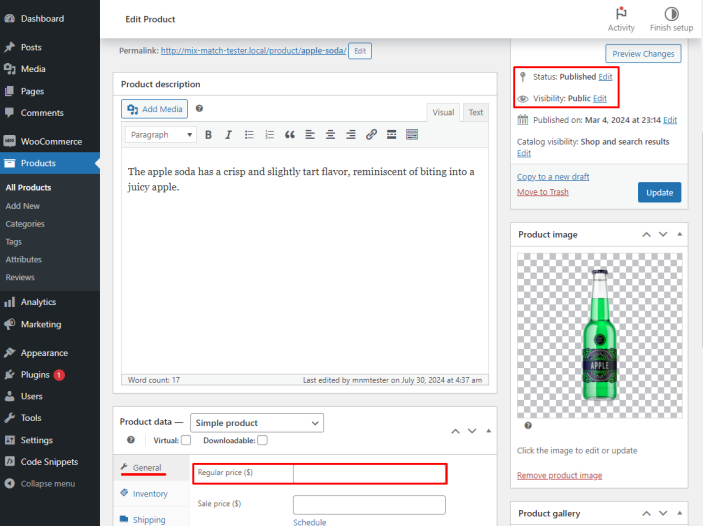703x526 pixels.
Task: Enable the Virtual checkbox
Action: pyautogui.click(x=186, y=440)
